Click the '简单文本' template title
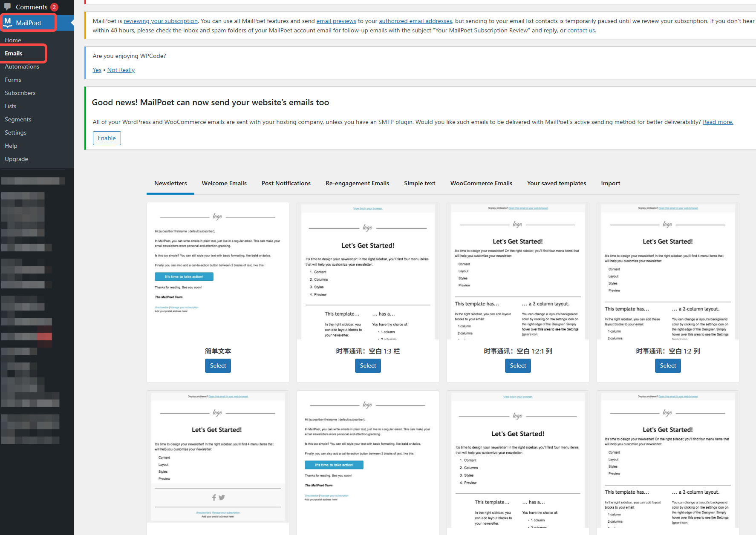This screenshot has height=535, width=756. (x=218, y=351)
